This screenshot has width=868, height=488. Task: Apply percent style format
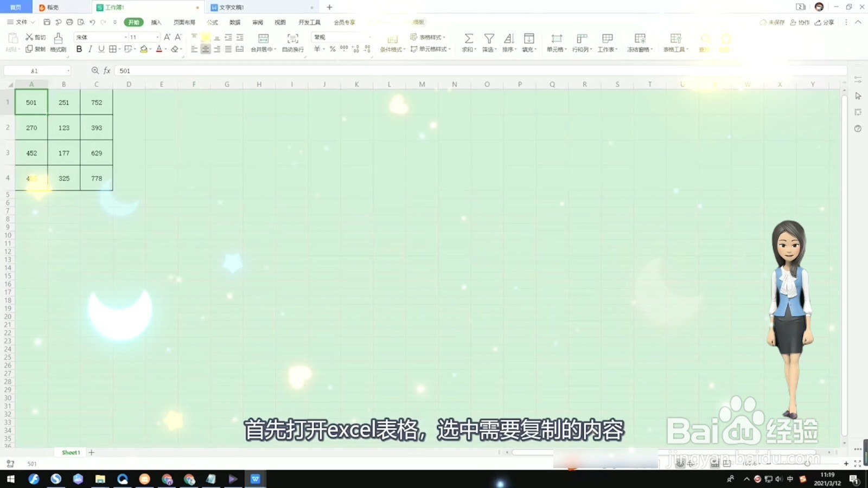[333, 49]
